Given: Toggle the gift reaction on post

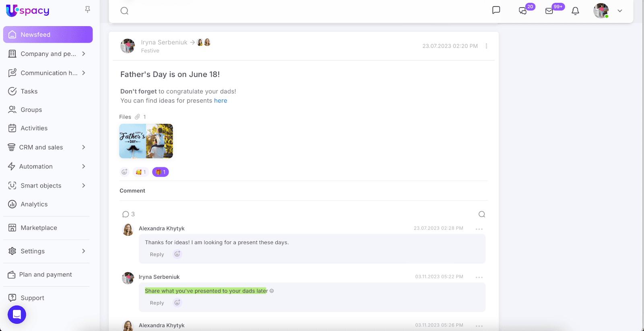Looking at the screenshot, I should [x=160, y=172].
